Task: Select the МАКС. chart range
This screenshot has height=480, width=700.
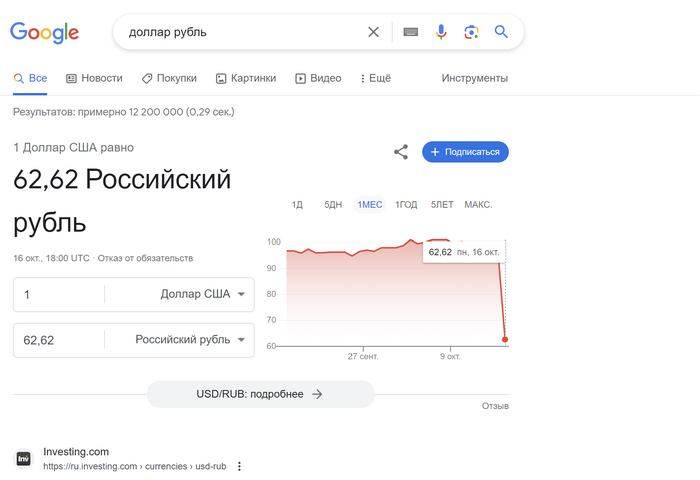Action: 478,204
